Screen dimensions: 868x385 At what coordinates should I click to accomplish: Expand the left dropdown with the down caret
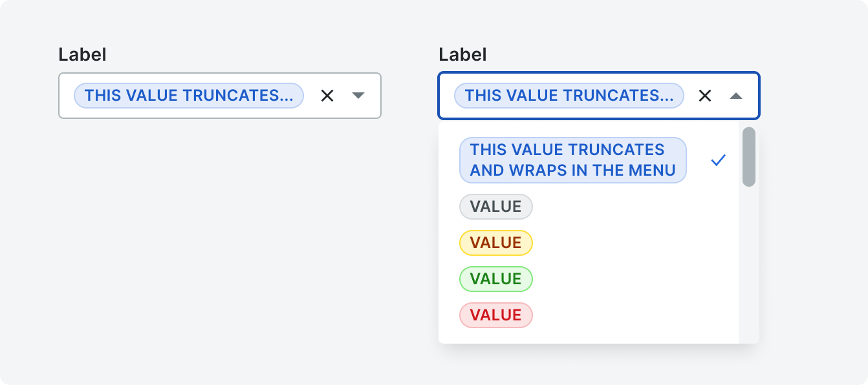(x=358, y=96)
